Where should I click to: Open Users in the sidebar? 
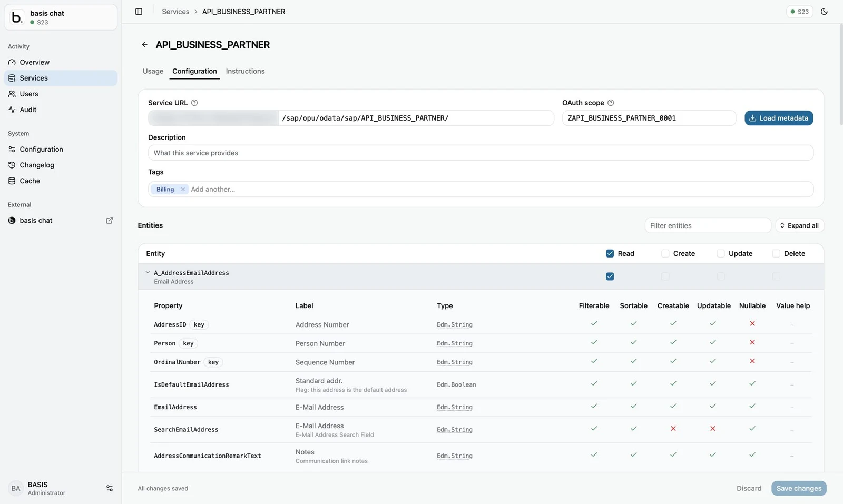(61, 94)
